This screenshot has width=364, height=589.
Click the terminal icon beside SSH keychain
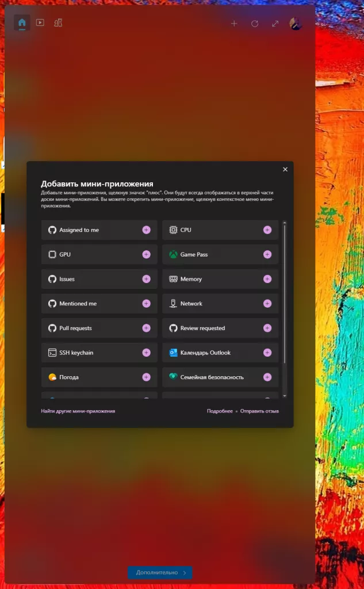point(52,353)
